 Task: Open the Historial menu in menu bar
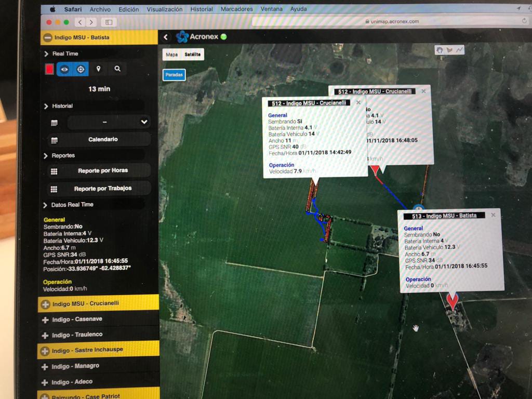coord(202,9)
